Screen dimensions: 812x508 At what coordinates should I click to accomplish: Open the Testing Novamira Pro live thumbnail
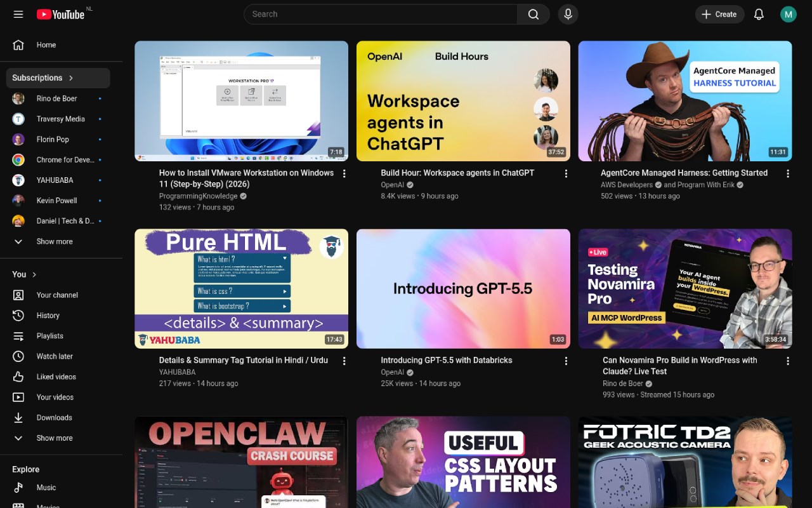[x=685, y=288]
